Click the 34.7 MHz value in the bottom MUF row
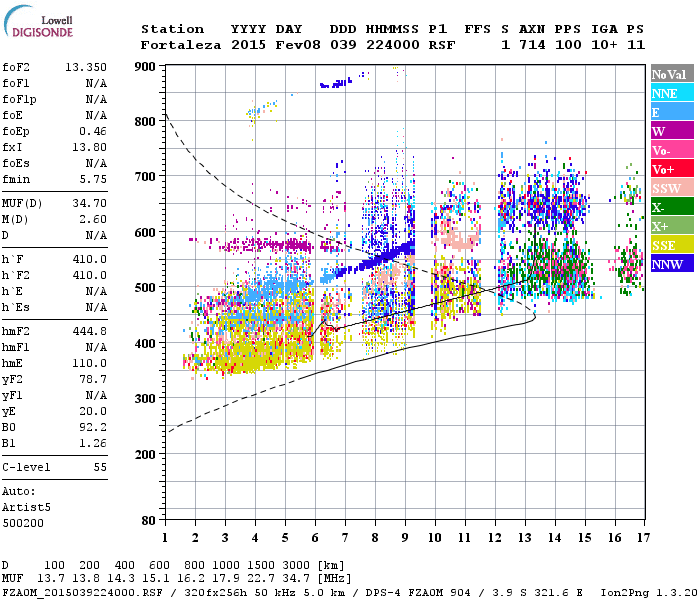This screenshot has width=700, height=600. pyautogui.click(x=296, y=579)
